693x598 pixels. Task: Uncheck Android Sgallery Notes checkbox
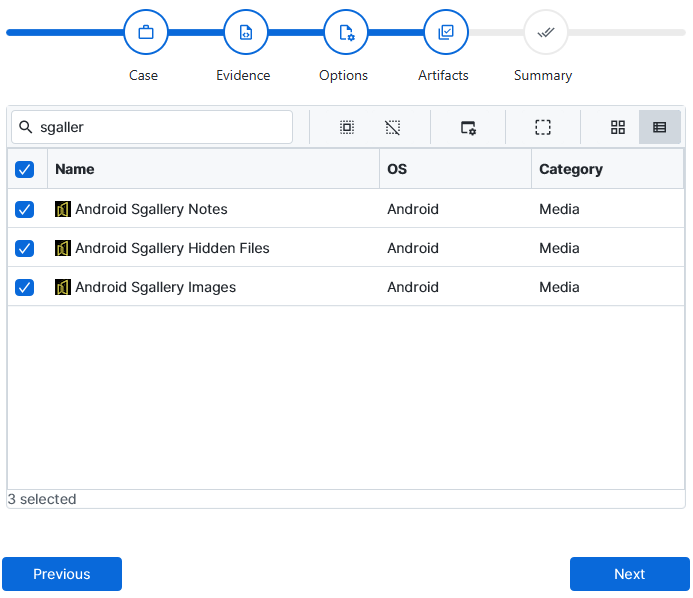[24, 209]
